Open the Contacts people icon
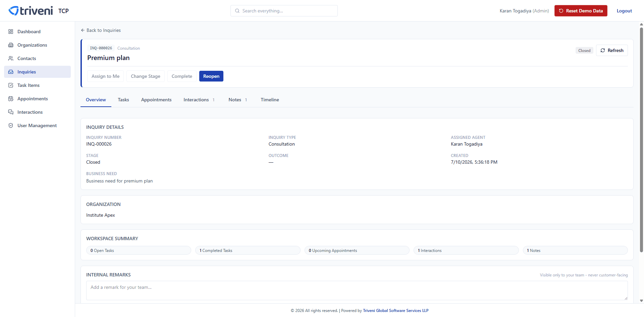This screenshot has width=644, height=317. [11, 58]
